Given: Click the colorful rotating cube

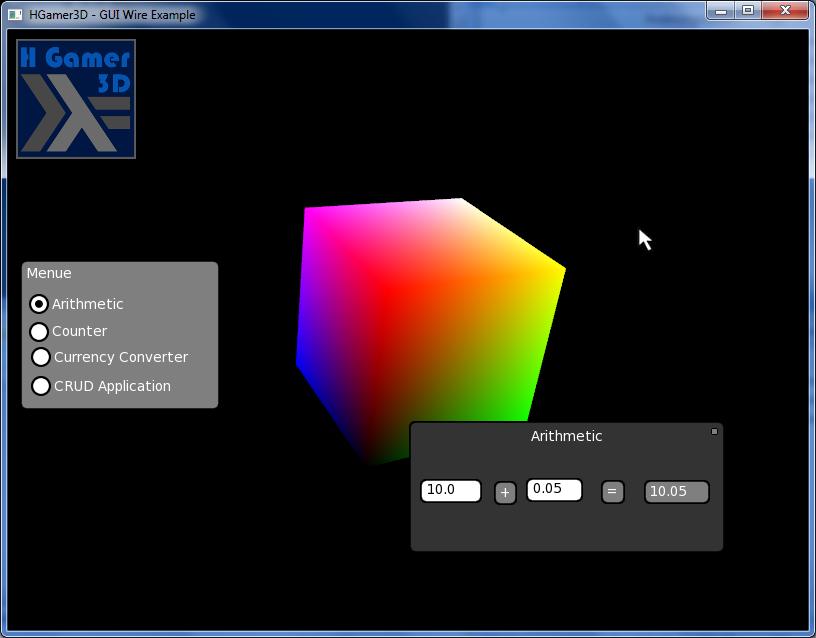Looking at the screenshot, I should (430, 323).
